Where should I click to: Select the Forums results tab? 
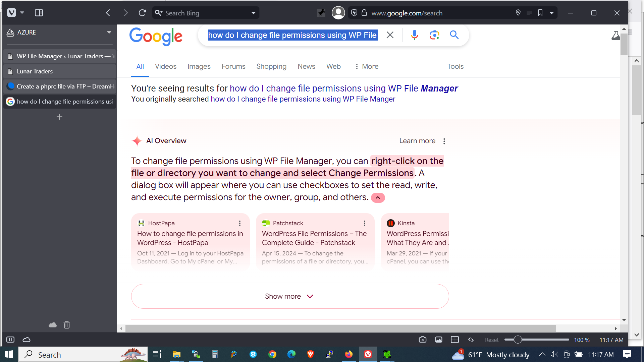click(233, 66)
